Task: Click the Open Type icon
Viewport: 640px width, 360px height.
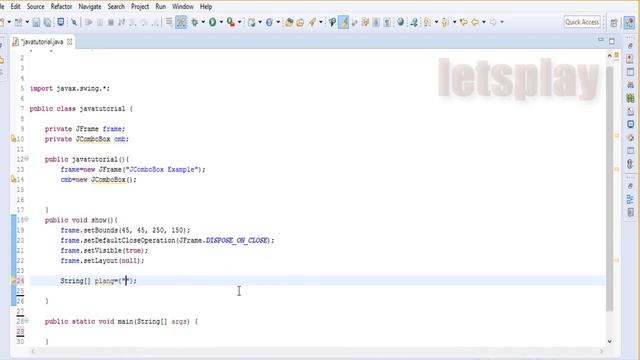Action: 289,22
